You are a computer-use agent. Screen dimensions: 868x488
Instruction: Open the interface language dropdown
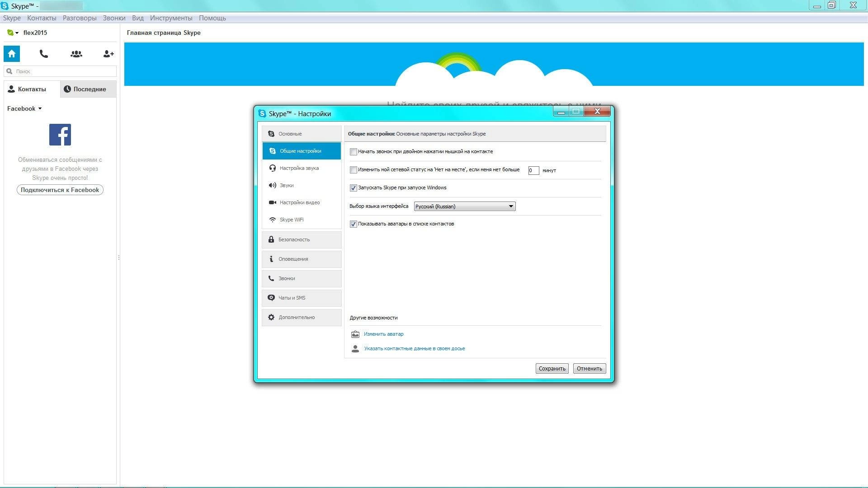tap(465, 206)
